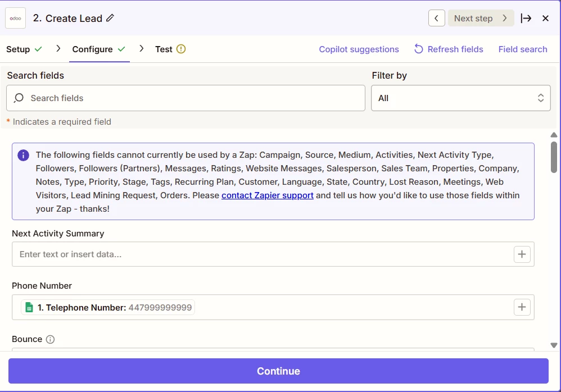This screenshot has height=392, width=561.
Task: Click the chevron between Configure and Test
Action: tap(142, 49)
